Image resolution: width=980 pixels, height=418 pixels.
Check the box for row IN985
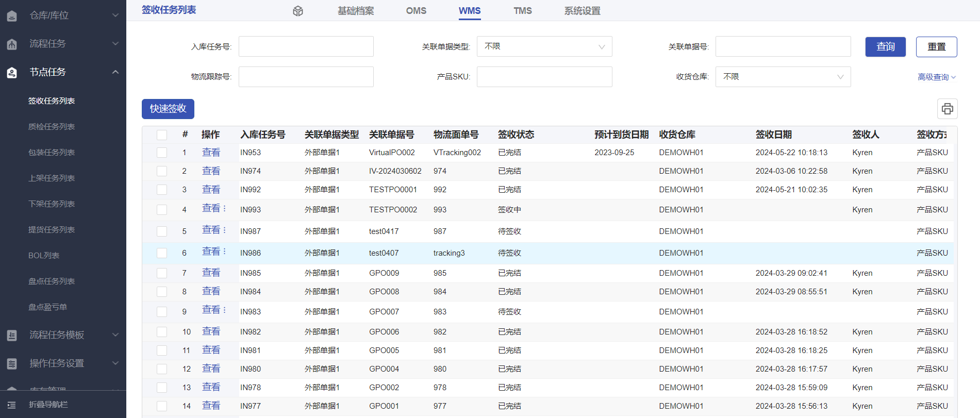tap(162, 273)
